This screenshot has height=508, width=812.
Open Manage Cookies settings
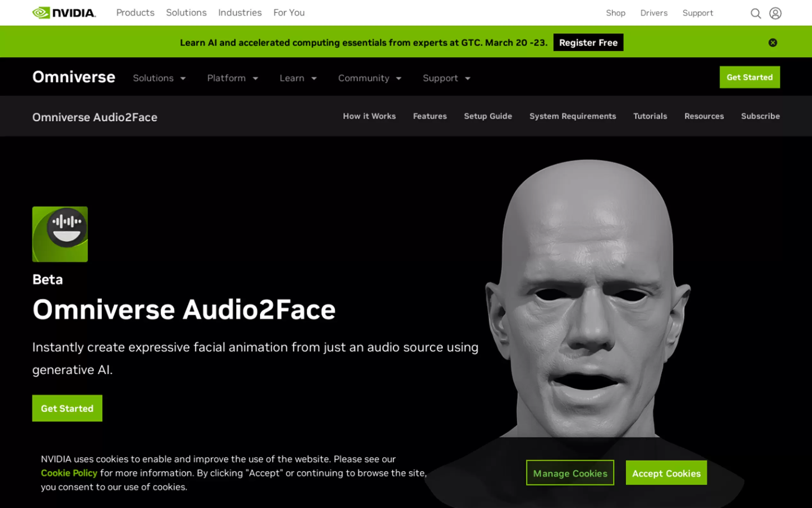click(x=570, y=473)
